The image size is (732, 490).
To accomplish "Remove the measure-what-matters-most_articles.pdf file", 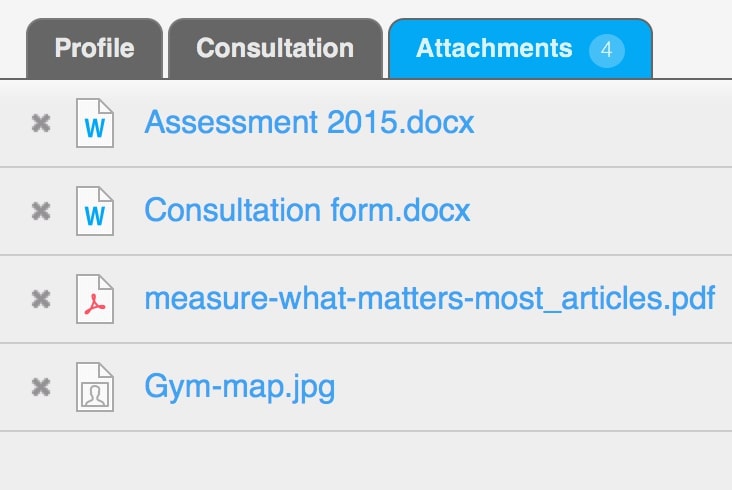I will coord(41,299).
